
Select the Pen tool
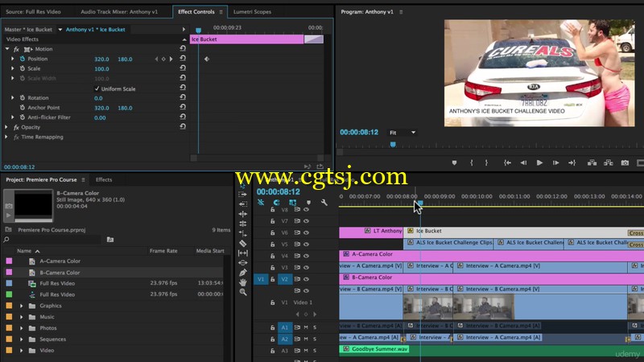click(x=243, y=273)
